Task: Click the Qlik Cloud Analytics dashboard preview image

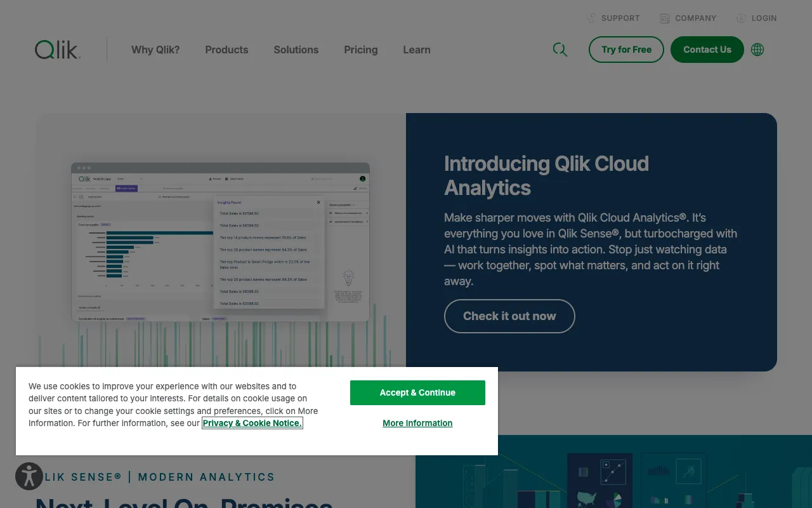Action: (x=219, y=242)
